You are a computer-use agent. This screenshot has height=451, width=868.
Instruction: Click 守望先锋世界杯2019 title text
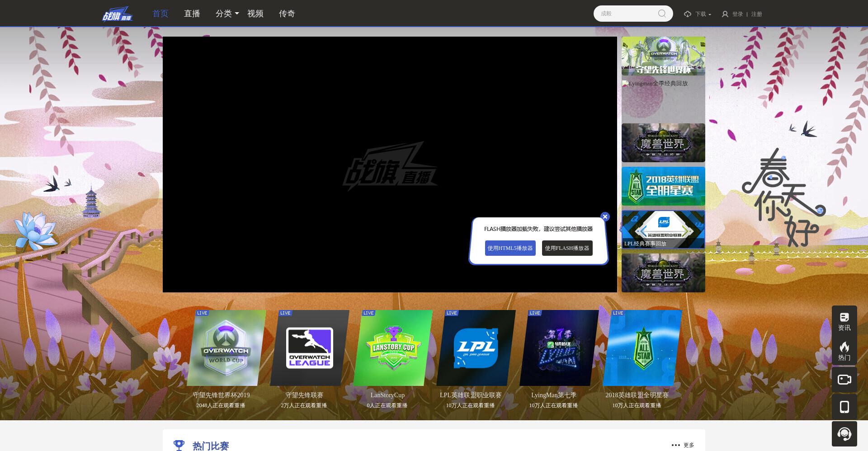pyautogui.click(x=221, y=395)
